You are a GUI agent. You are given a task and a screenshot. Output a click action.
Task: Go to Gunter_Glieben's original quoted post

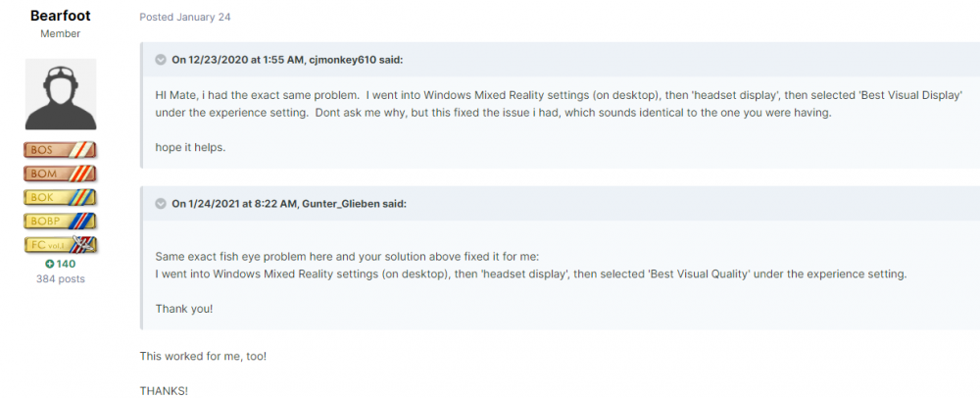click(288, 204)
